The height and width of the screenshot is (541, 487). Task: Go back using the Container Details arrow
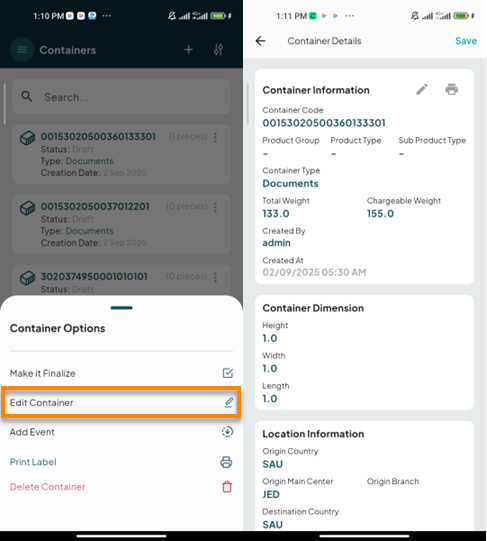pyautogui.click(x=261, y=41)
